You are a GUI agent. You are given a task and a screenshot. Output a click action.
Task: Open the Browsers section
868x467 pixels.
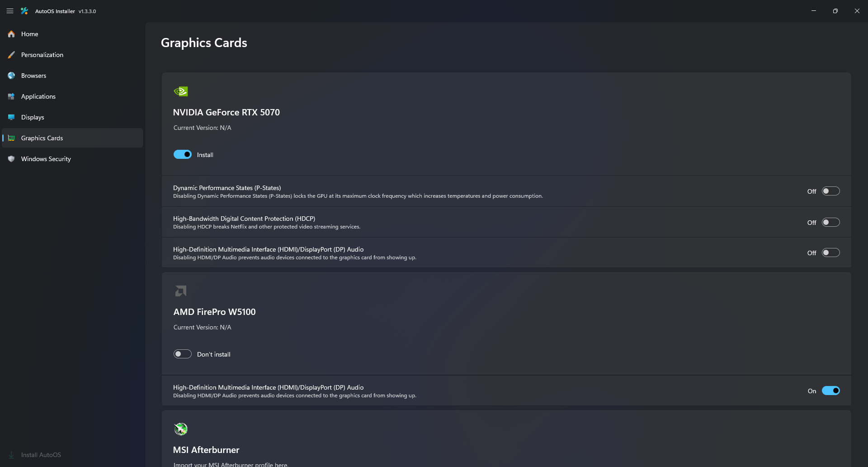[x=72, y=76]
